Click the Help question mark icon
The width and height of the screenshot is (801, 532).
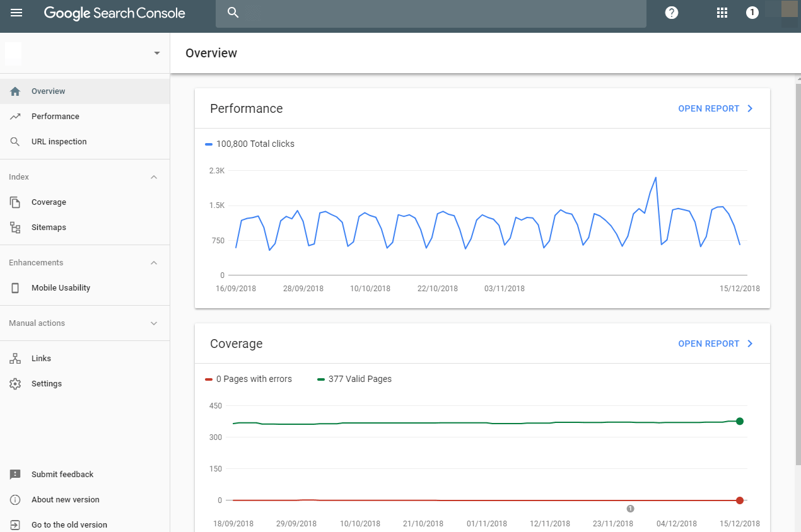coord(671,13)
